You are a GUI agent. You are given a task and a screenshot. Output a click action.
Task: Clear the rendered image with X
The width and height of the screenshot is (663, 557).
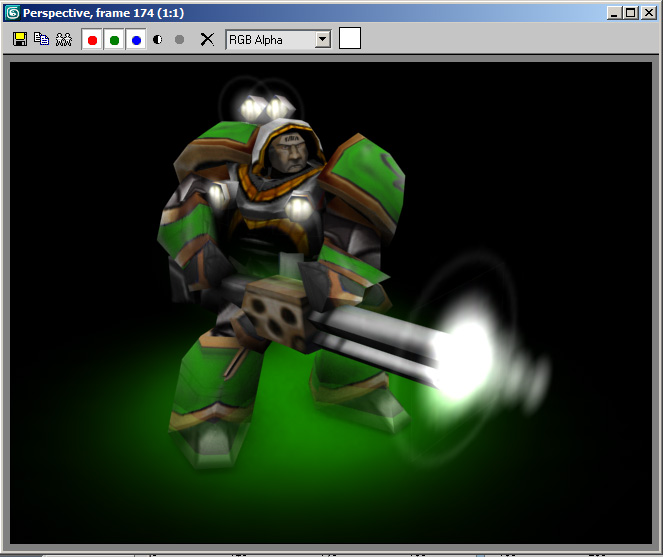(x=207, y=39)
